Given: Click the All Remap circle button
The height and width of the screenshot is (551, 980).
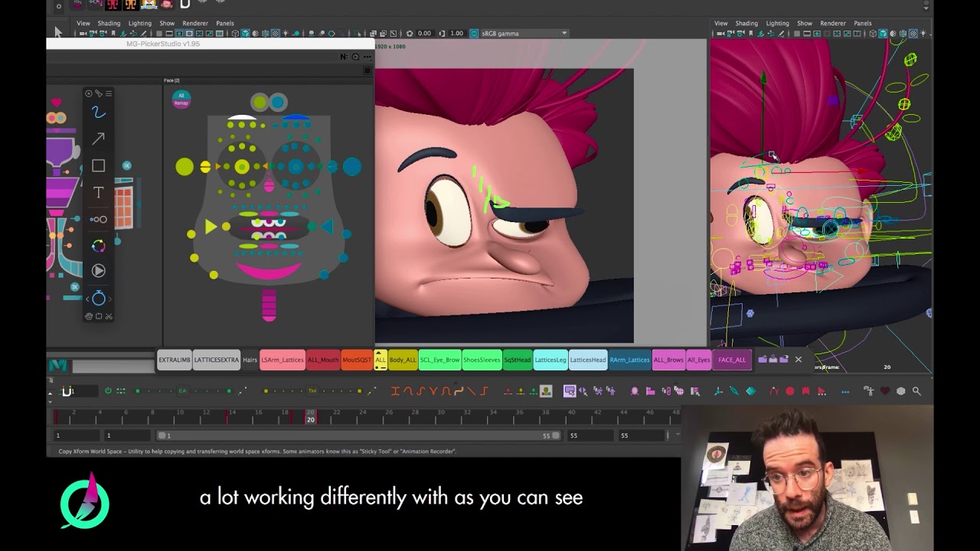Looking at the screenshot, I should point(181,99).
